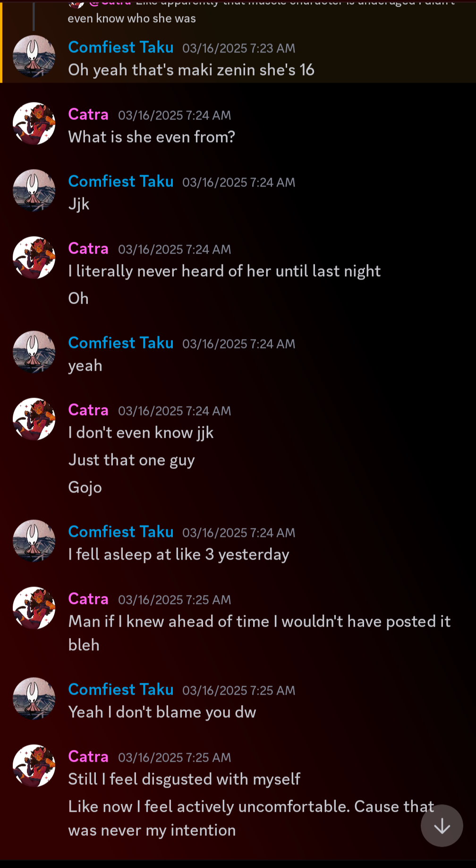Tap Comfiest Taku's avatar beside the "Jjk" message
The height and width of the screenshot is (868, 476).
click(x=34, y=190)
